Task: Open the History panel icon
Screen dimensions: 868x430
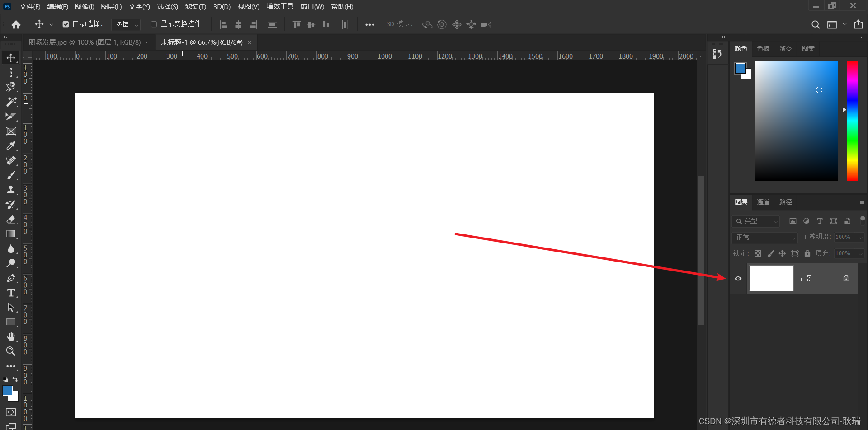Action: click(717, 54)
